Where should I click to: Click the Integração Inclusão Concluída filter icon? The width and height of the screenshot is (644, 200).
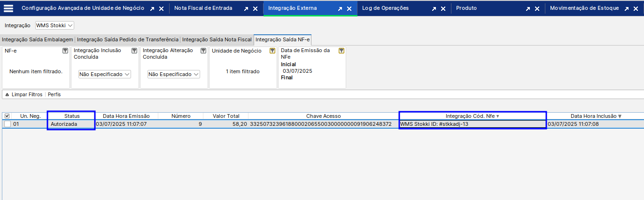134,51
